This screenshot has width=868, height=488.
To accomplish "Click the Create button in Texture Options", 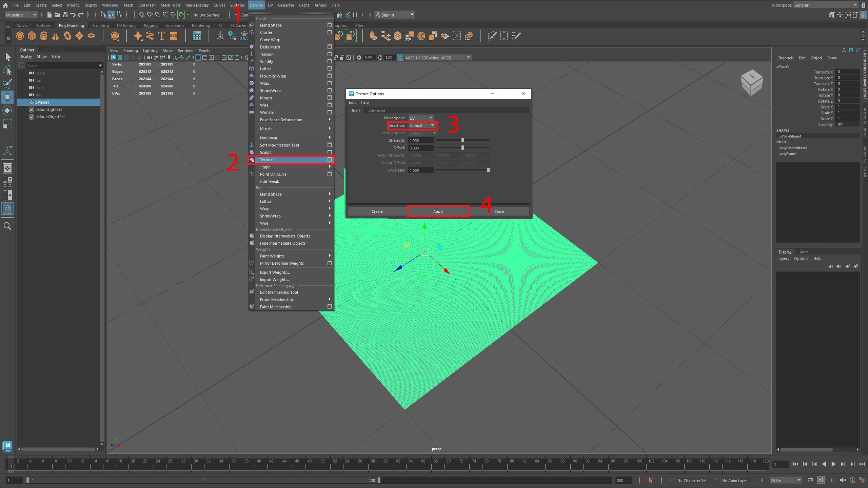I will [x=377, y=211].
